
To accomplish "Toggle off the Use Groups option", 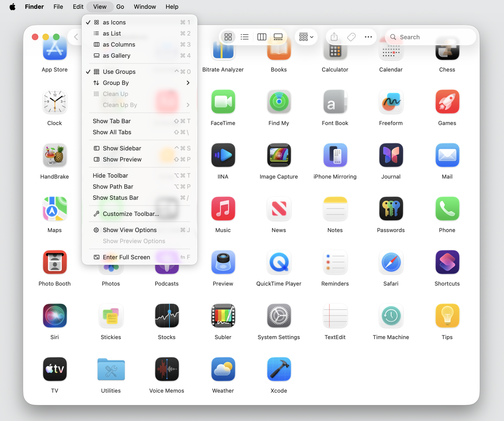I will click(x=119, y=72).
